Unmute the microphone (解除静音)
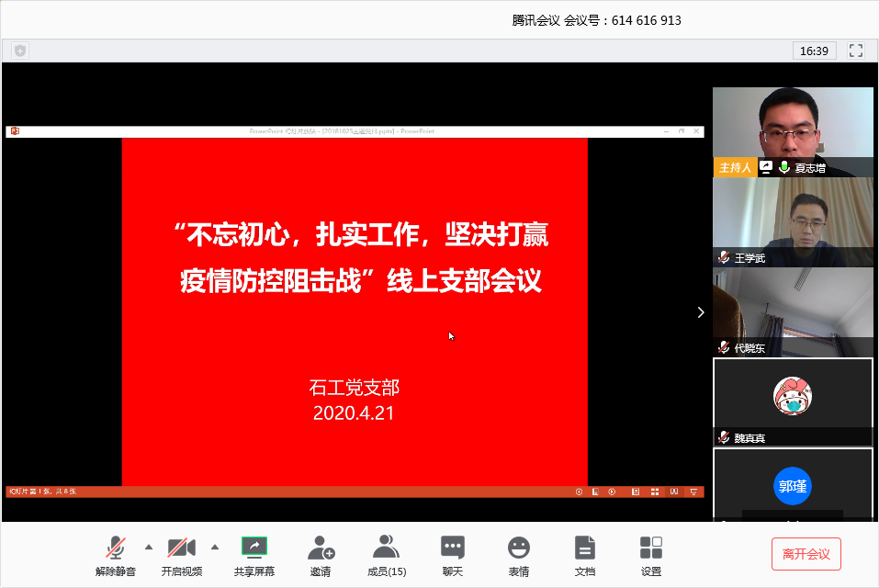The width and height of the screenshot is (879, 588). coord(116,548)
